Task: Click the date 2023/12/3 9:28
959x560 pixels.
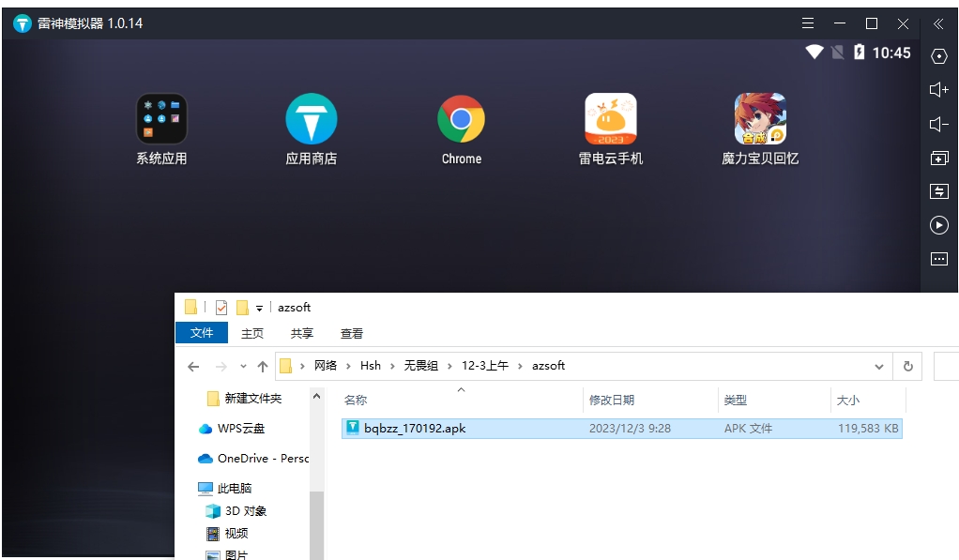Action: tap(630, 429)
